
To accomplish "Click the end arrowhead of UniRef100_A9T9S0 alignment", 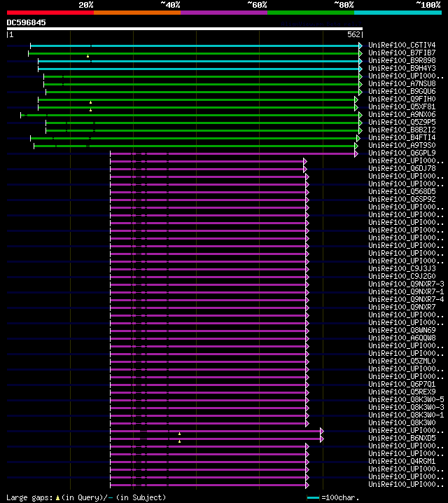I will click(356, 146).
